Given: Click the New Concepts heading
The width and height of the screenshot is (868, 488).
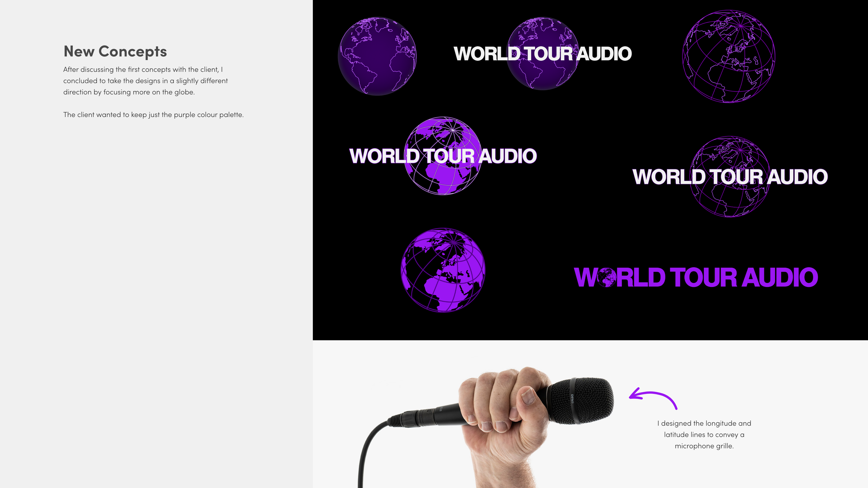Looking at the screenshot, I should click(x=115, y=52).
